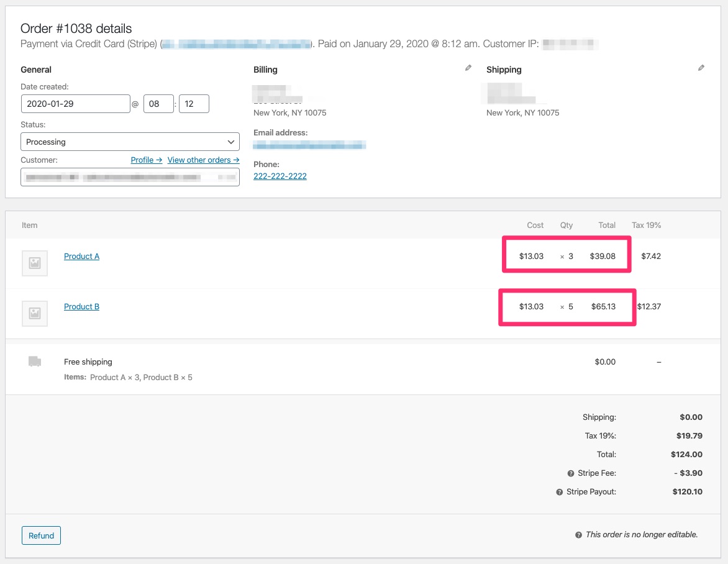Open the Product A item link
The image size is (728, 564).
click(x=81, y=256)
